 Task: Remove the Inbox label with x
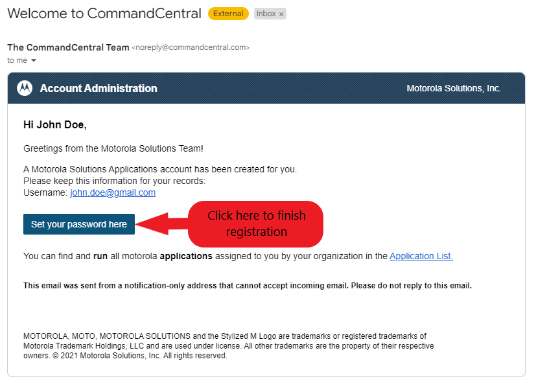(281, 14)
